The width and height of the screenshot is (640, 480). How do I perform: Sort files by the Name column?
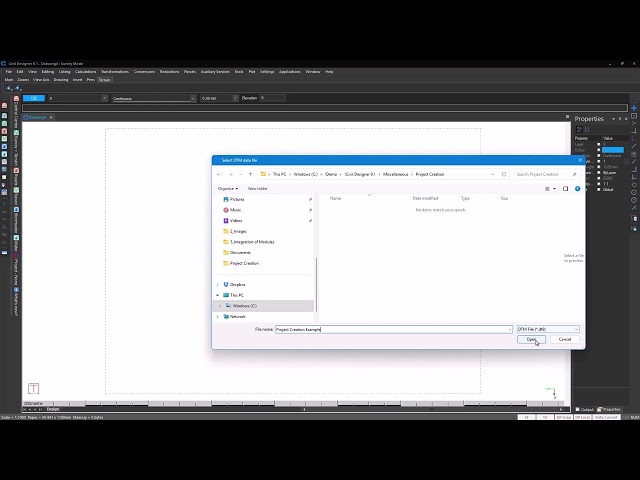click(336, 198)
